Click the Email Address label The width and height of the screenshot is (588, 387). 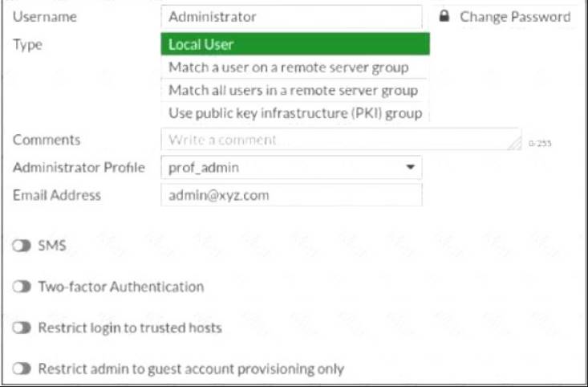coord(57,195)
